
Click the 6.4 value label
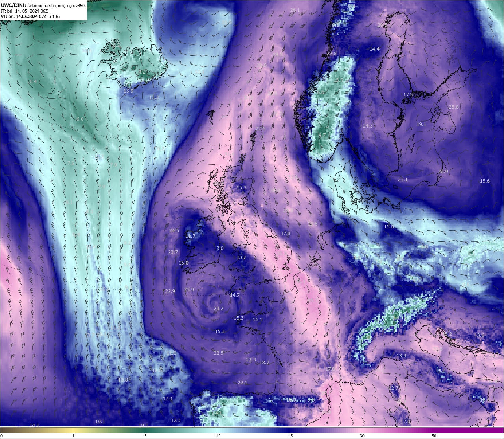click(33, 81)
